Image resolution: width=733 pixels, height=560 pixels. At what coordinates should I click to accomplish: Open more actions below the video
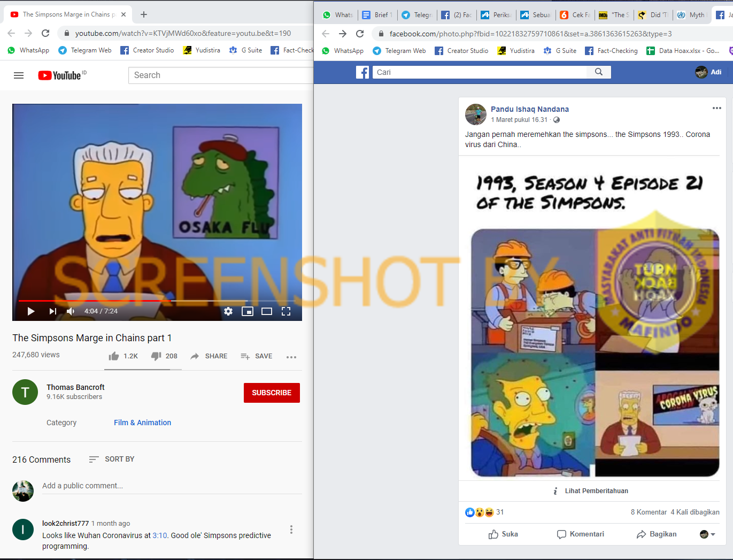tap(291, 357)
